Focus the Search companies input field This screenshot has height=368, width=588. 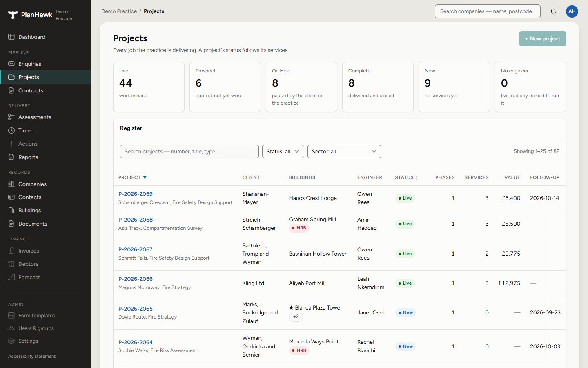pos(488,11)
